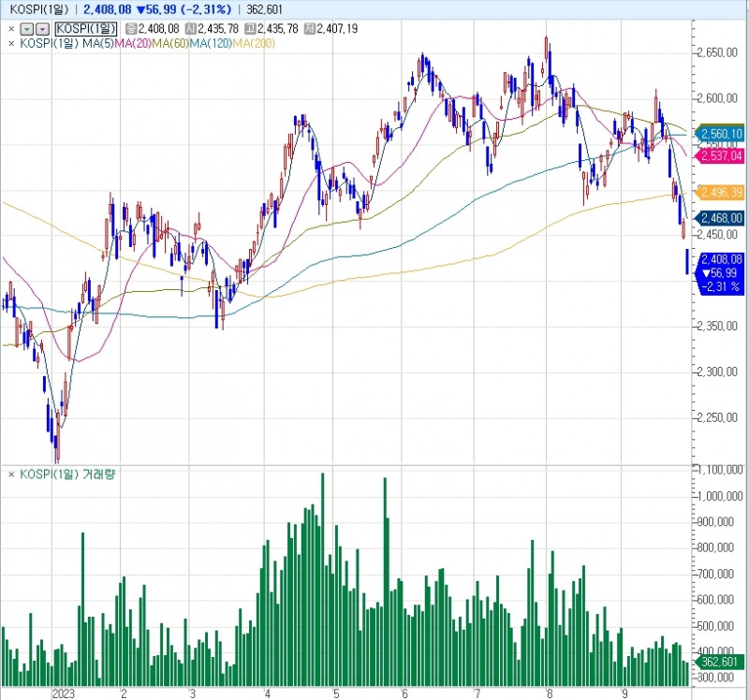Click the 2,560.10 price tag on axis
749x700 pixels.
pos(720,134)
